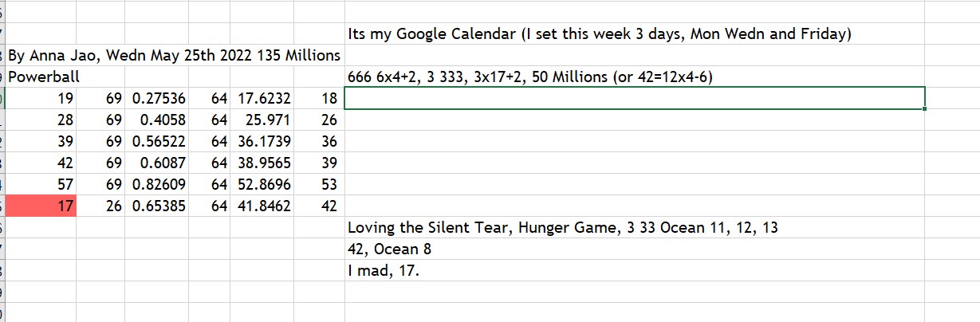The width and height of the screenshot is (980, 322).
Task: Click the 'Loving the Silent Tear' text cell
Action: tap(562, 228)
